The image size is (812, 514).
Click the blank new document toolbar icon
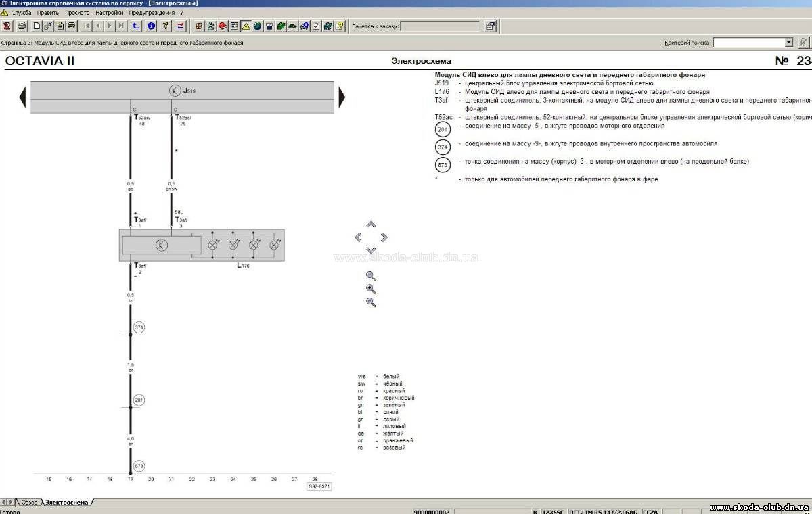37,26
